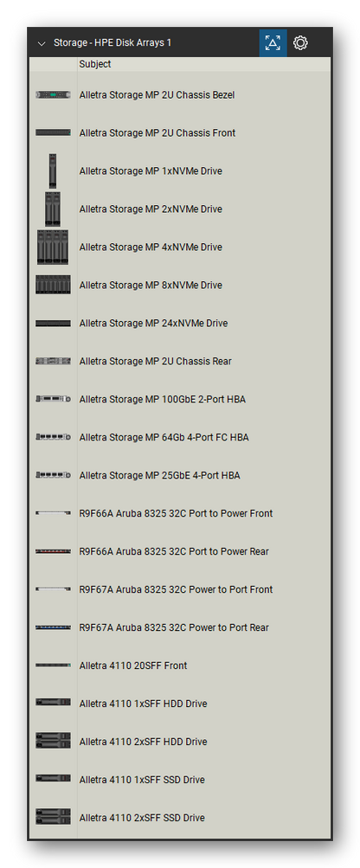Pick the Alletra Storage MP 1xNVMe Drive icon

53,171
